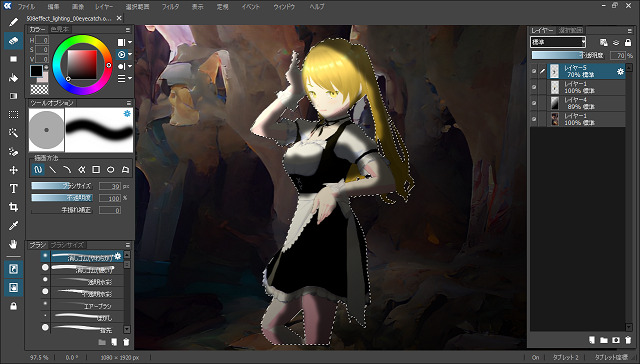Hide the レイヤー1 layer below レイヤー5
This screenshot has height=364, width=640.
pos(534,87)
